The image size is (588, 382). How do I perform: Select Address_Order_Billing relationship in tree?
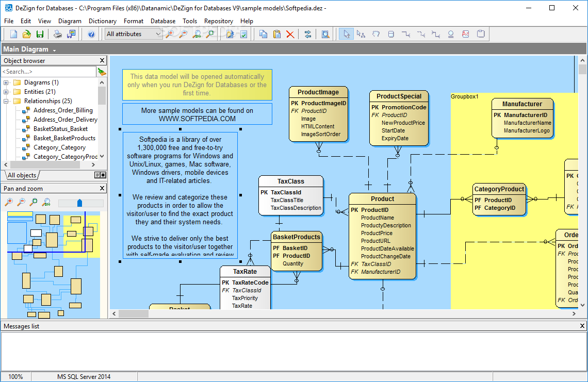pyautogui.click(x=63, y=110)
